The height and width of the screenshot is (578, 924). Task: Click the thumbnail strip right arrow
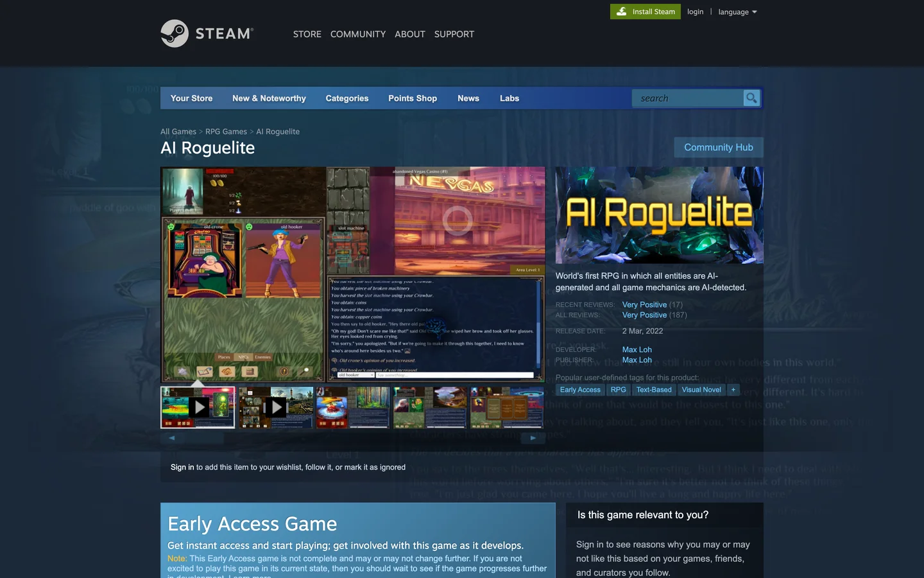pos(533,438)
